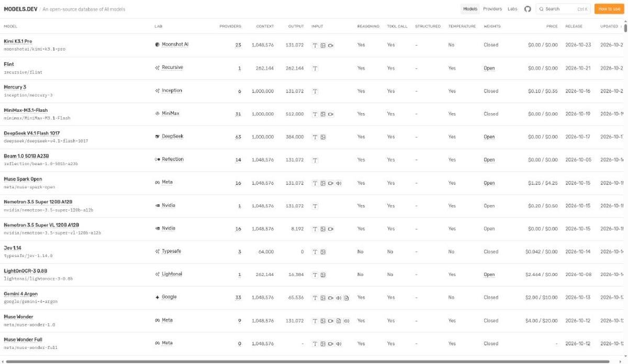The width and height of the screenshot is (628, 364).
Task: Sort by the REASONING column header
Action: click(x=368, y=26)
